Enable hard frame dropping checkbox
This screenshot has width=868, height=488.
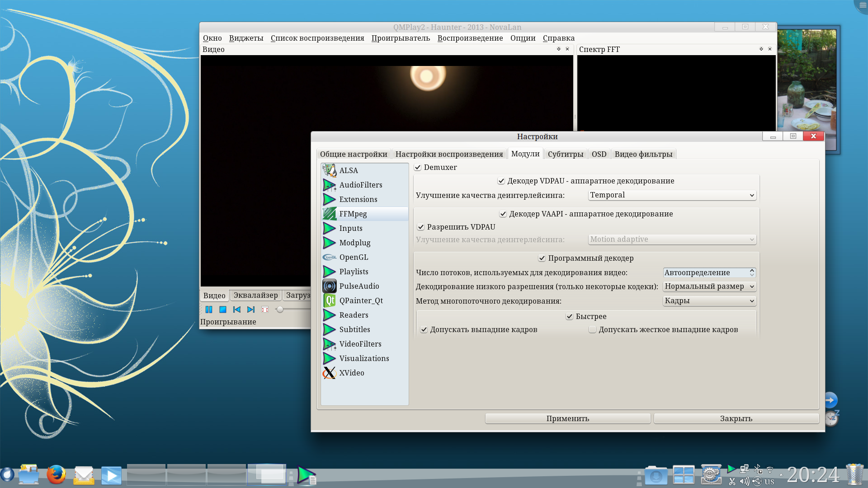[x=592, y=330]
